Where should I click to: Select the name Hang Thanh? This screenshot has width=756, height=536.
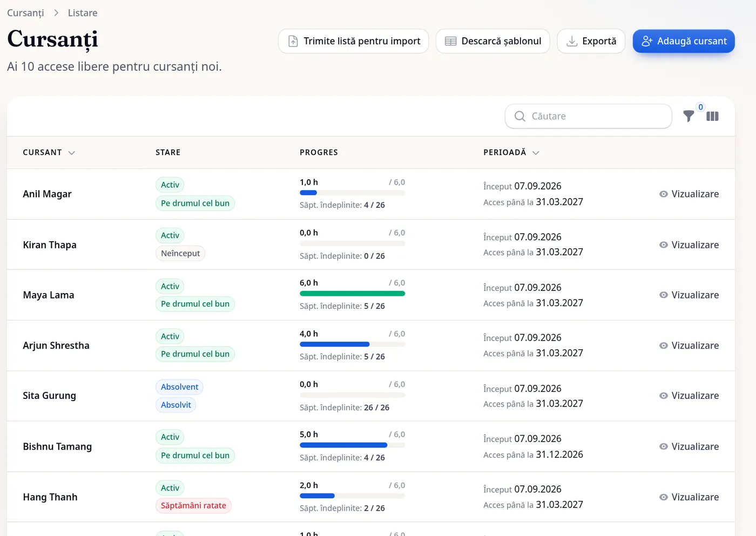[x=50, y=497]
